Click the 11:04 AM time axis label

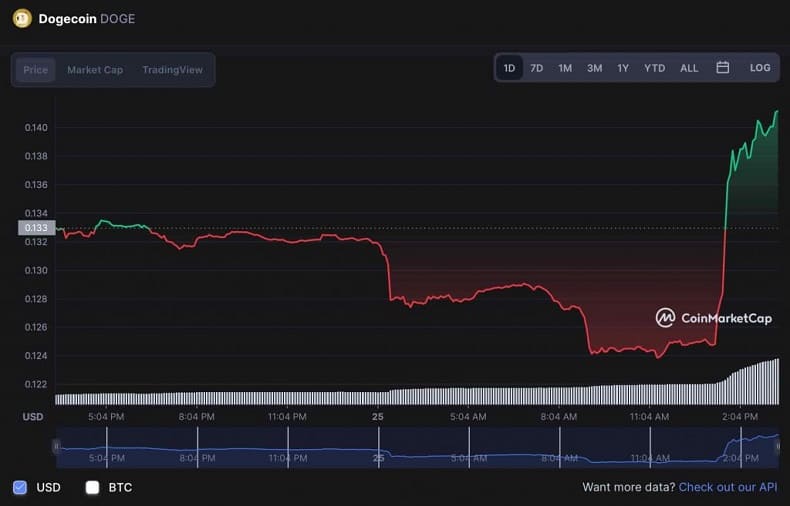649,417
